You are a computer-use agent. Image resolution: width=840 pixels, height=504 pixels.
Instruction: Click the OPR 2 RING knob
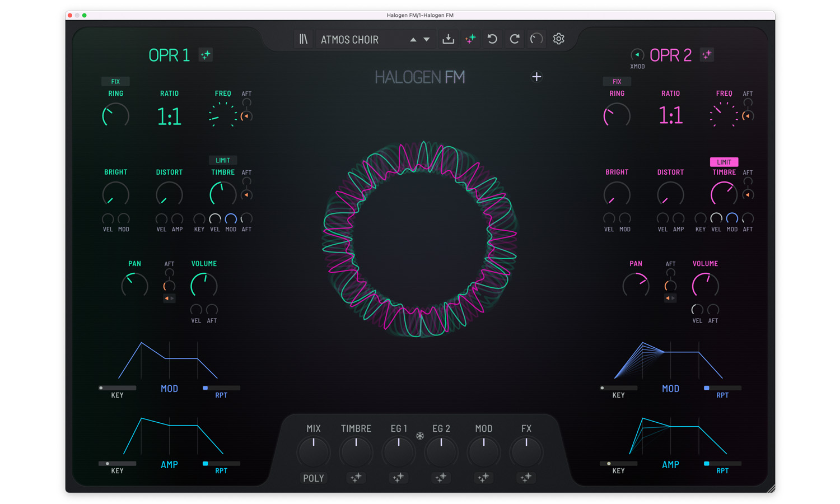click(617, 116)
